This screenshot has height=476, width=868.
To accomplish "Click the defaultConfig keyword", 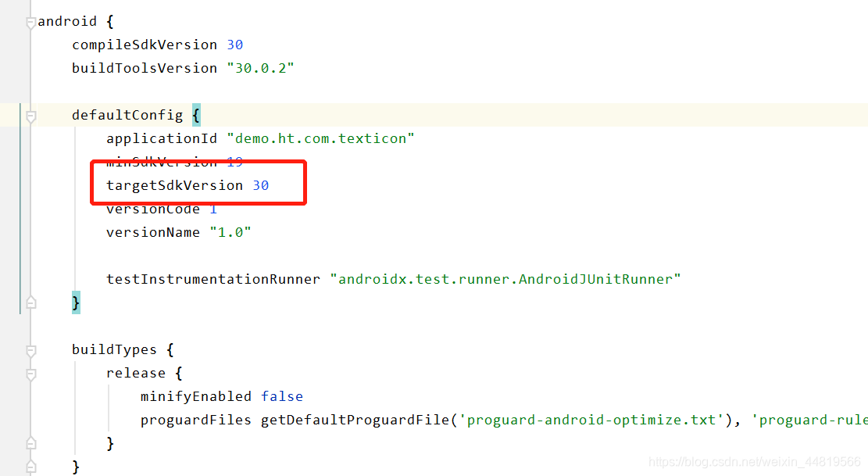I will coord(127,115).
